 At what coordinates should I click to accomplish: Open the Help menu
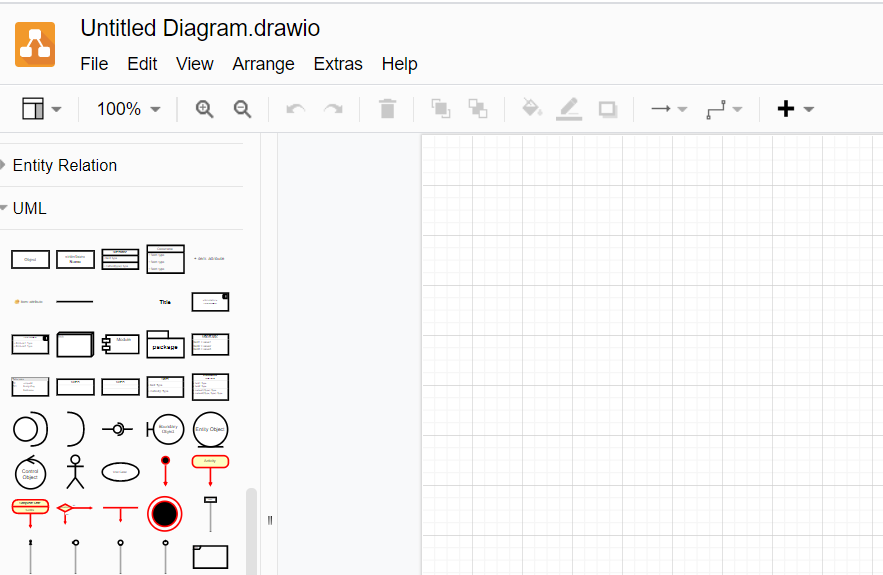click(x=399, y=64)
